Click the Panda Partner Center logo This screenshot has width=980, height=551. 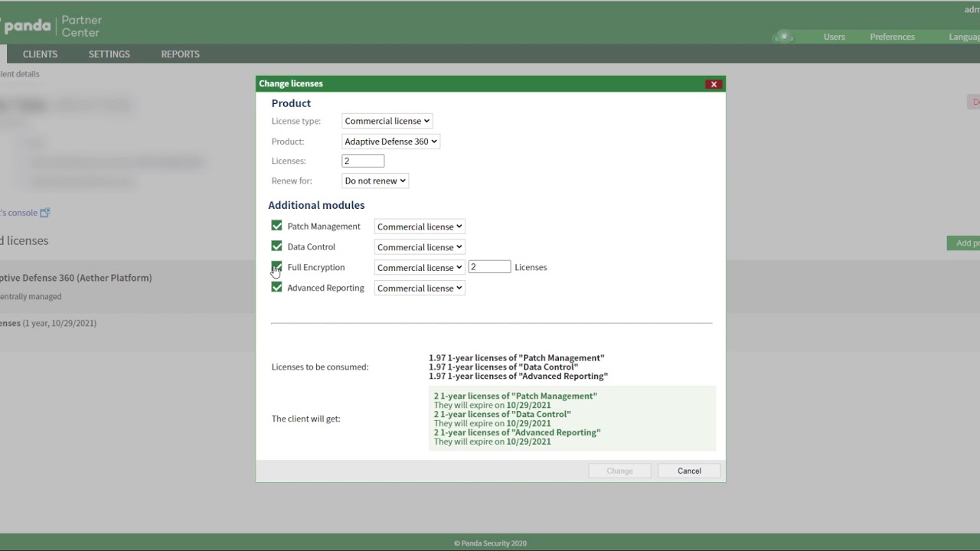(x=51, y=26)
